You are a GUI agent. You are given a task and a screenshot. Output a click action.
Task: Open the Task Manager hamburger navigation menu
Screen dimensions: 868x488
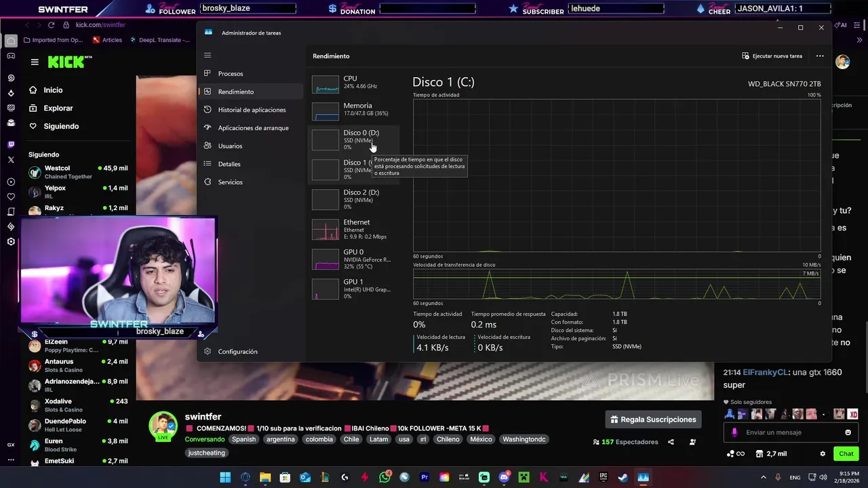208,56
